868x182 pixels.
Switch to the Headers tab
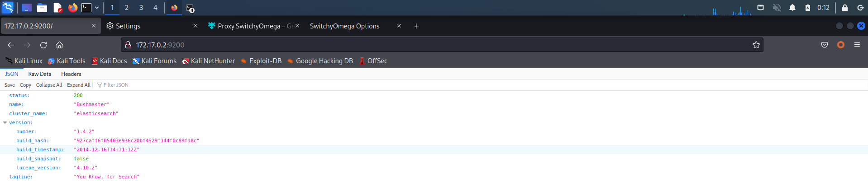71,74
